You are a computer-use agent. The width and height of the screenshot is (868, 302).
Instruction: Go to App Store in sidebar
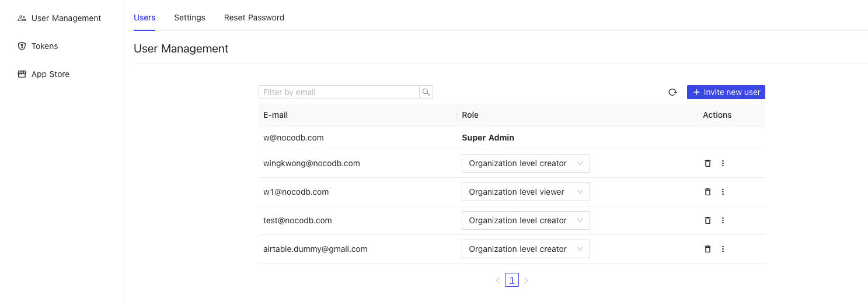click(x=50, y=74)
